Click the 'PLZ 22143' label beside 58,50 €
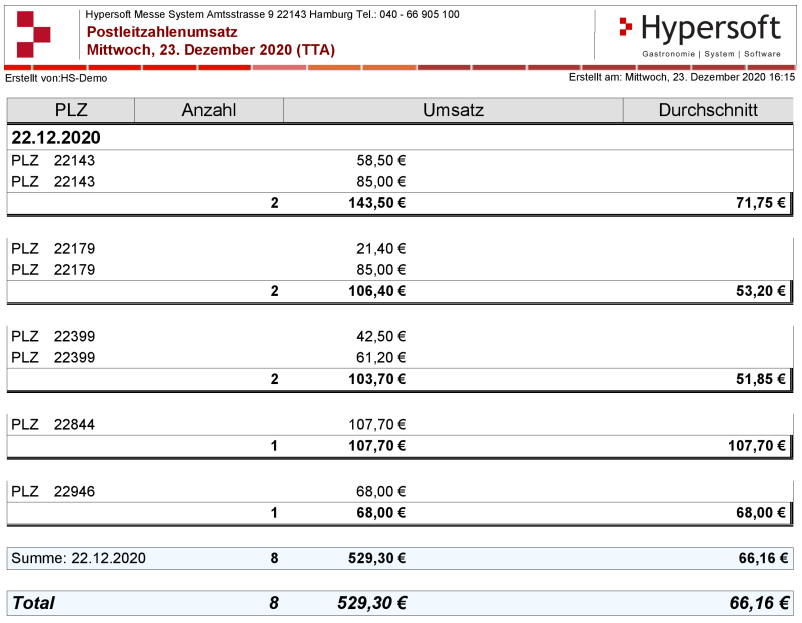The height and width of the screenshot is (623, 802). coord(53,161)
